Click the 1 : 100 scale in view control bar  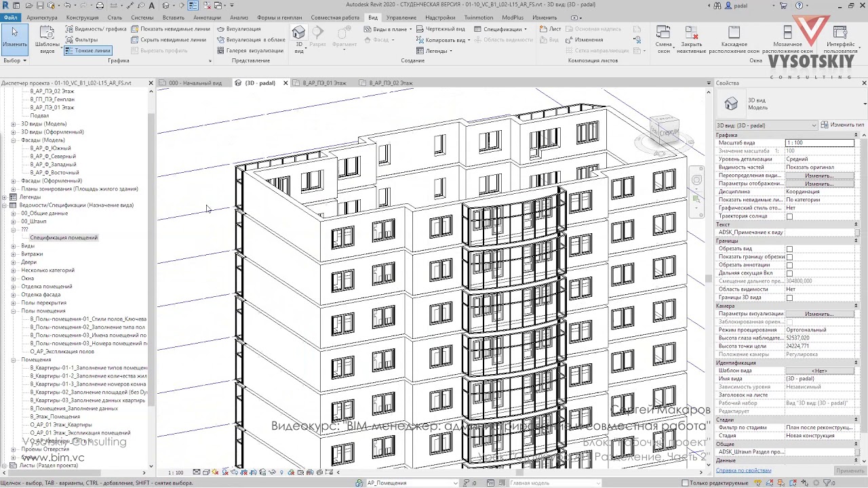tap(175, 472)
